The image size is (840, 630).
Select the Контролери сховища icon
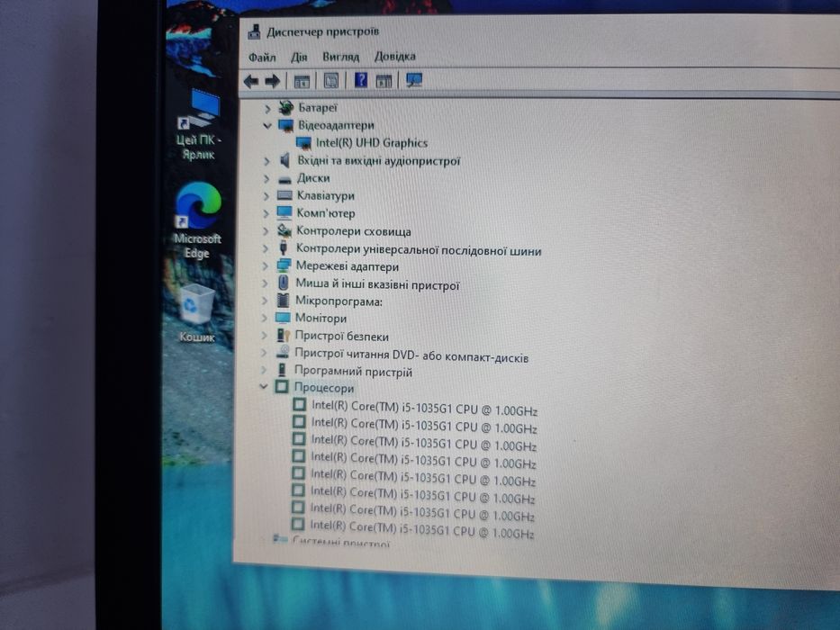click(284, 230)
